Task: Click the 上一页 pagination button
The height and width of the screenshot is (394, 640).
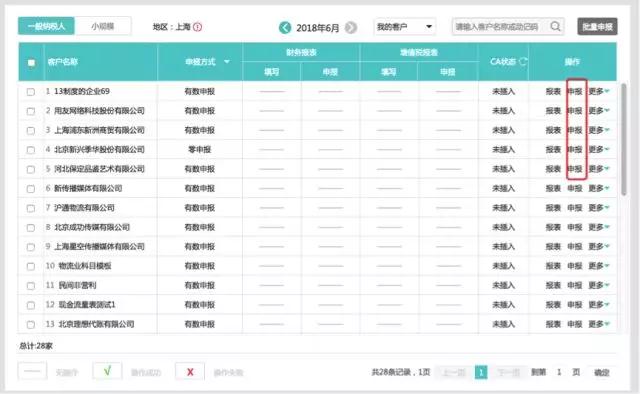Action: pos(454,372)
